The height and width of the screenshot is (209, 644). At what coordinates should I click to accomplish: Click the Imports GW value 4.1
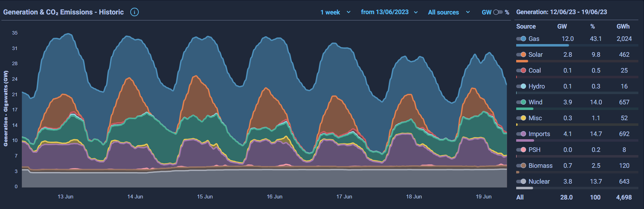[568, 134]
